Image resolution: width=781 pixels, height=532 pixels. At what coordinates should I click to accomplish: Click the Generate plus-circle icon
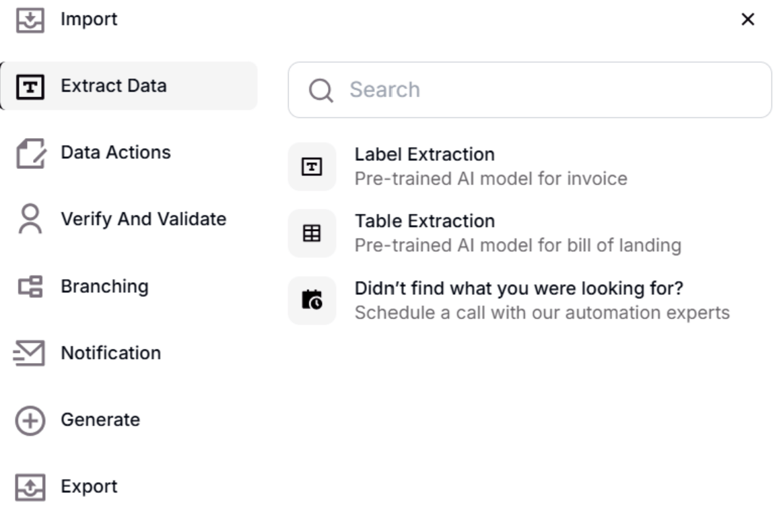pos(30,421)
